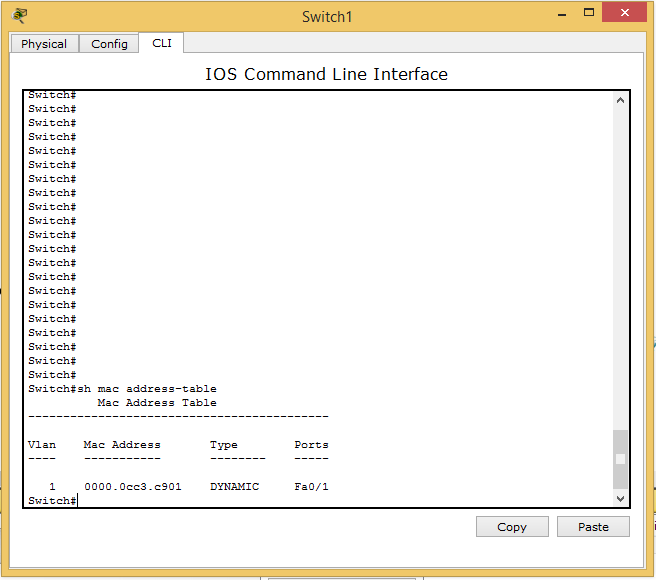Click the terminal scrollbar down arrow
This screenshot has height=580, width=656.
(x=620, y=497)
